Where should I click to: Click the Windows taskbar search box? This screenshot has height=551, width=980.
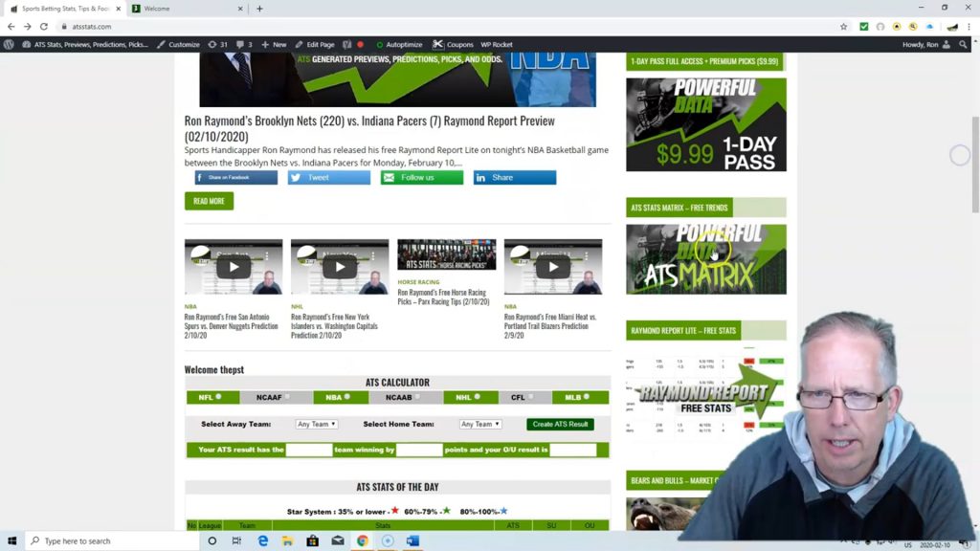(x=113, y=540)
